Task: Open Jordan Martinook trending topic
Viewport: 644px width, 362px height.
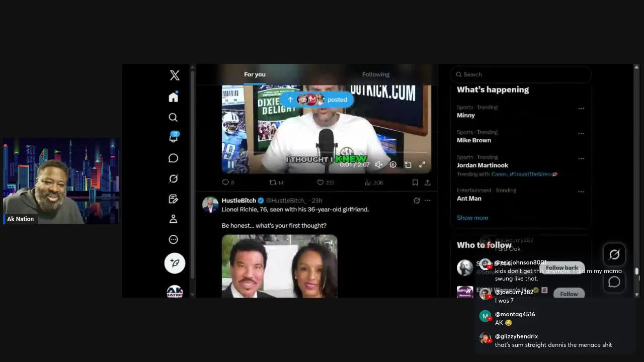Action: (482, 165)
